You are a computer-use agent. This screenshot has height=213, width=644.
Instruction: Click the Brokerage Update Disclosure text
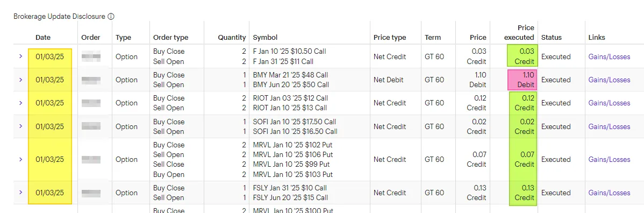[59, 17]
